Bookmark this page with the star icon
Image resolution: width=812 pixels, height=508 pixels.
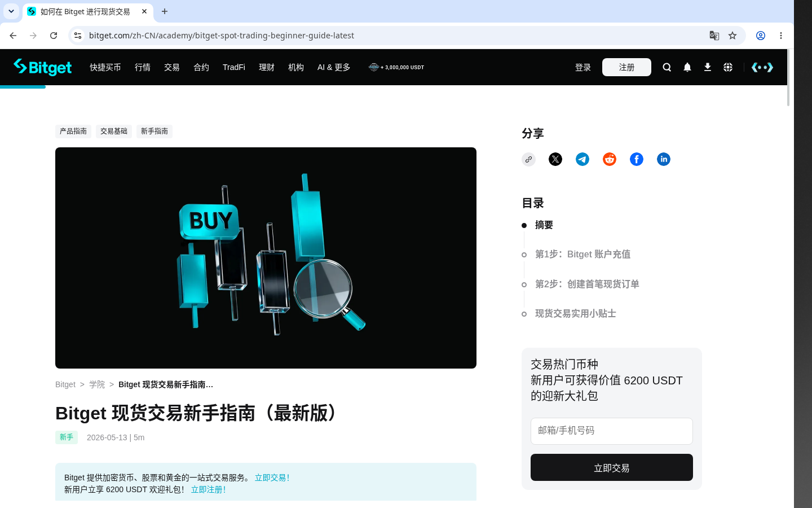click(732, 36)
